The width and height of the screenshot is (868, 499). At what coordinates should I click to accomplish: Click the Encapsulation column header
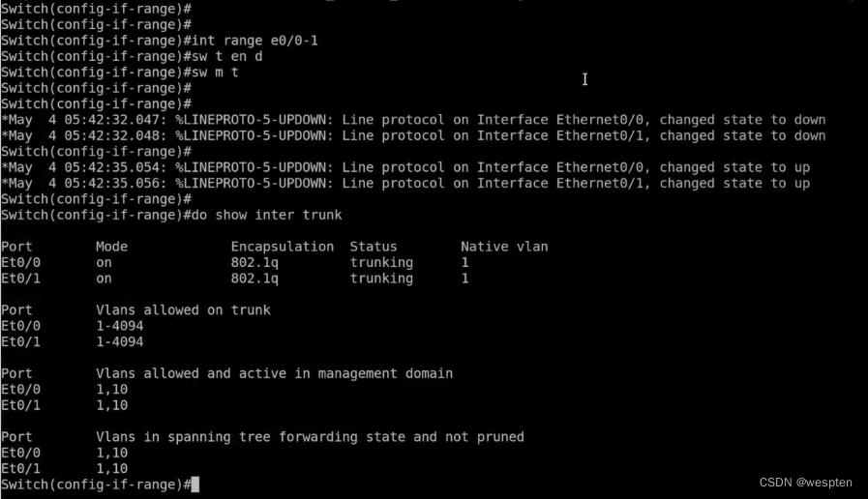click(282, 247)
